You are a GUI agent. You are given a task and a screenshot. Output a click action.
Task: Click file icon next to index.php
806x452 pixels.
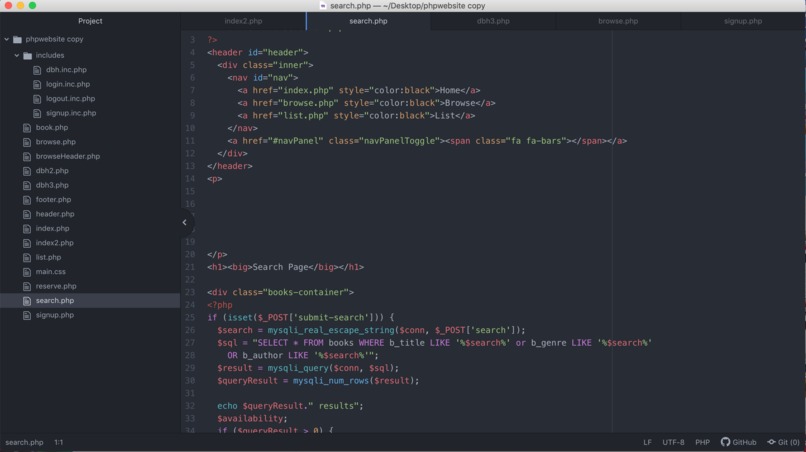pyautogui.click(x=27, y=228)
